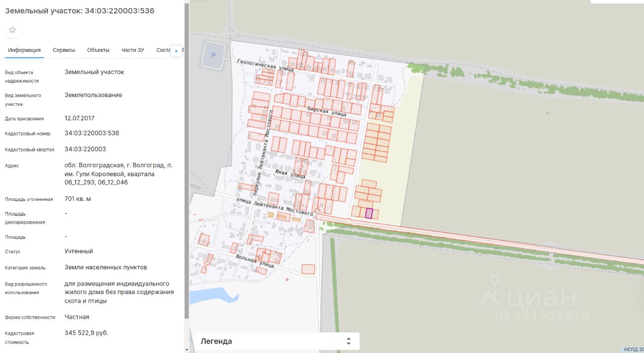Click переулок Лейтенанта Мостового map label

[262, 153]
